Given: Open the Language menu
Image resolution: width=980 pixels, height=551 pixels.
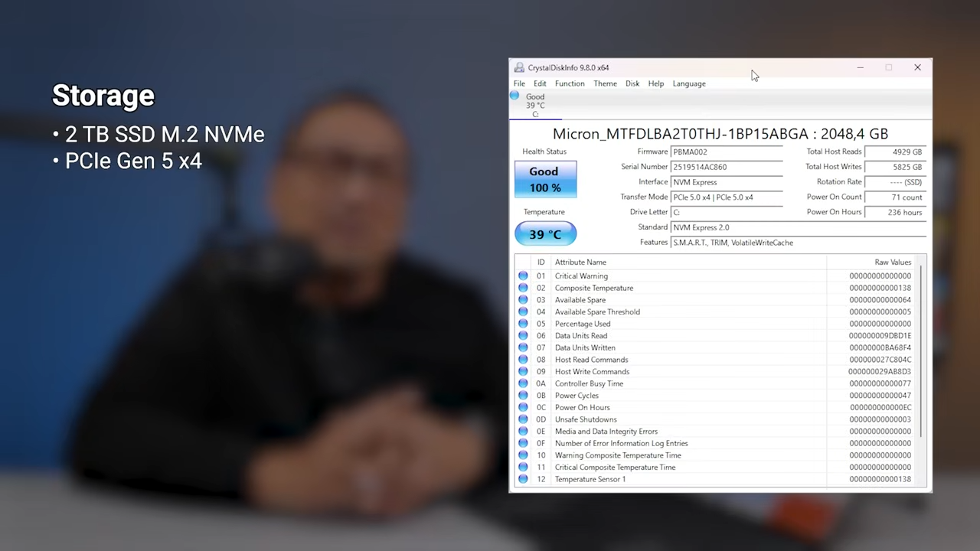Looking at the screenshot, I should [689, 83].
